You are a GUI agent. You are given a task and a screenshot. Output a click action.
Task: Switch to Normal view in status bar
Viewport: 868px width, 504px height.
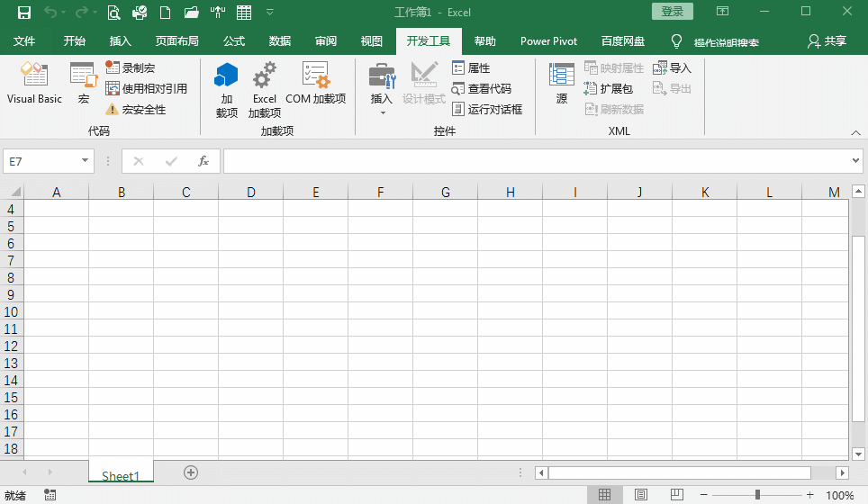tap(604, 495)
